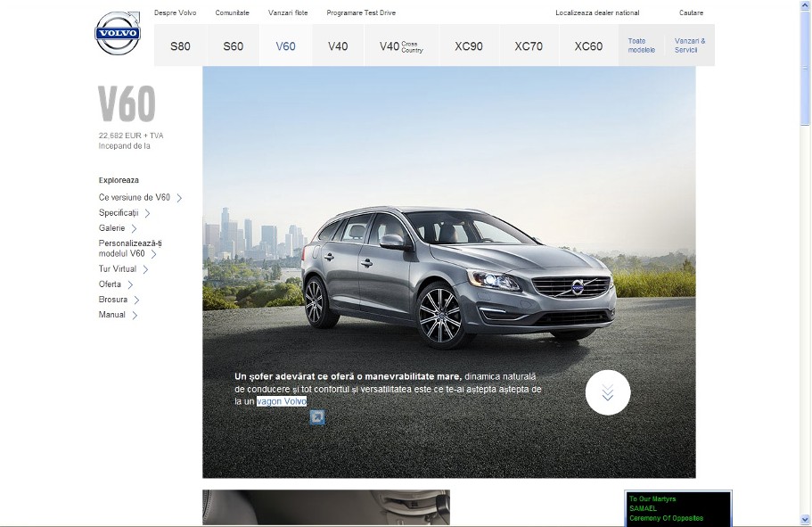Click the chevron next to Ce versiune de V60

point(179,198)
